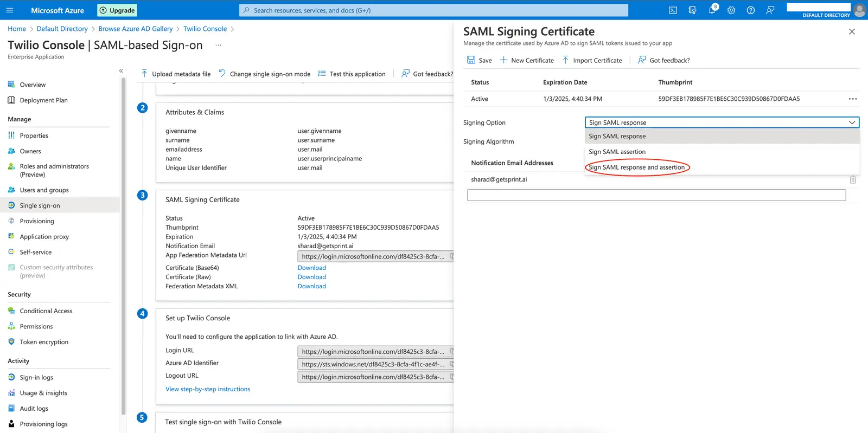Open View step-by-step instructions
Image resolution: width=868 pixels, height=433 pixels.
click(208, 389)
